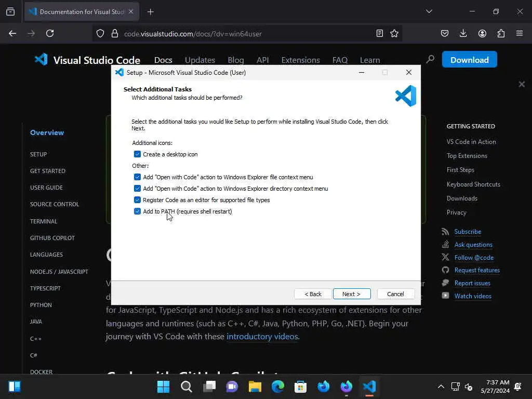This screenshot has width=532, height=399.
Task: Click the blue Download button on the website
Action: (x=469, y=60)
